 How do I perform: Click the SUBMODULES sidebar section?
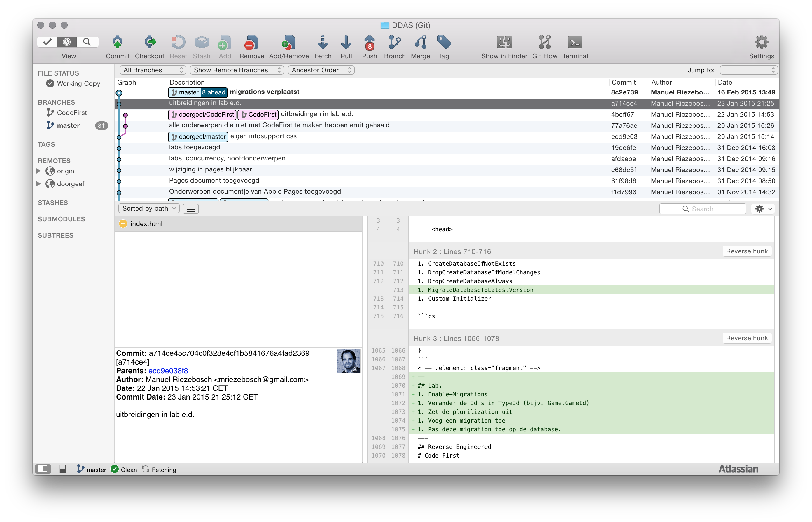coord(61,219)
